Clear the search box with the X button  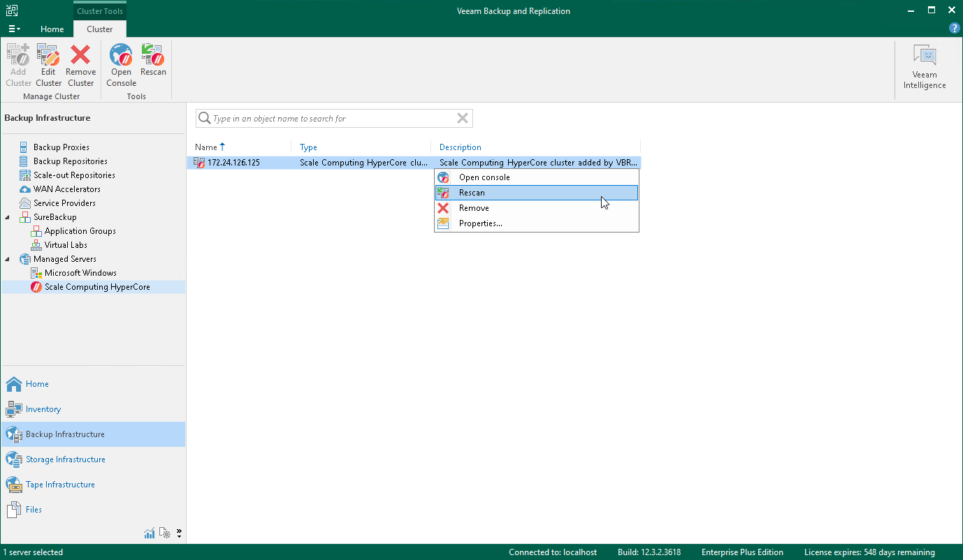coord(463,119)
